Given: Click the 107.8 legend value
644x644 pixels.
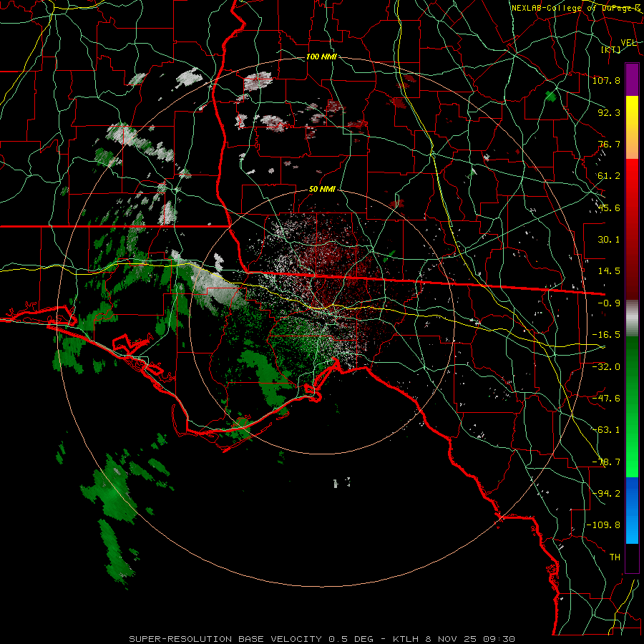Looking at the screenshot, I should click(x=606, y=80).
